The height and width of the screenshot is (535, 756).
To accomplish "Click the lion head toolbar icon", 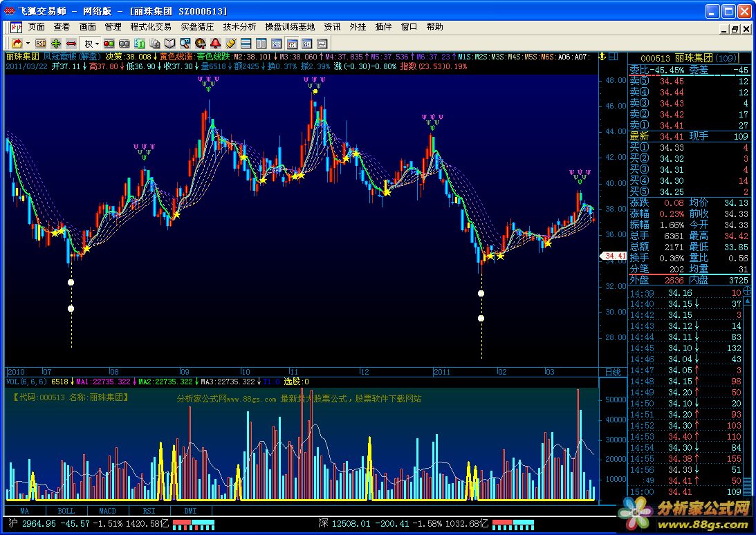I will 201,44.
